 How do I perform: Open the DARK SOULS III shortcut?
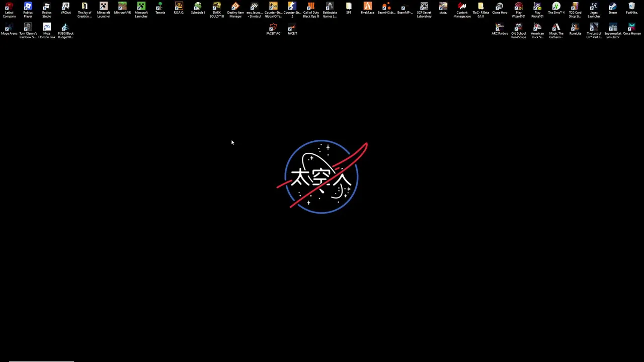click(216, 10)
